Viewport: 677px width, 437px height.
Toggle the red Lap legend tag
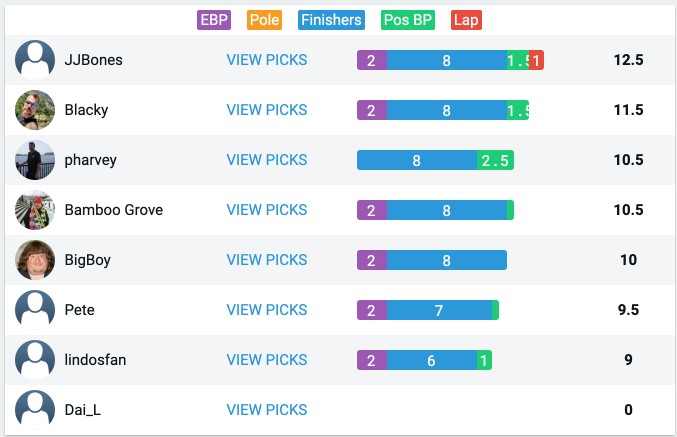pyautogui.click(x=466, y=20)
